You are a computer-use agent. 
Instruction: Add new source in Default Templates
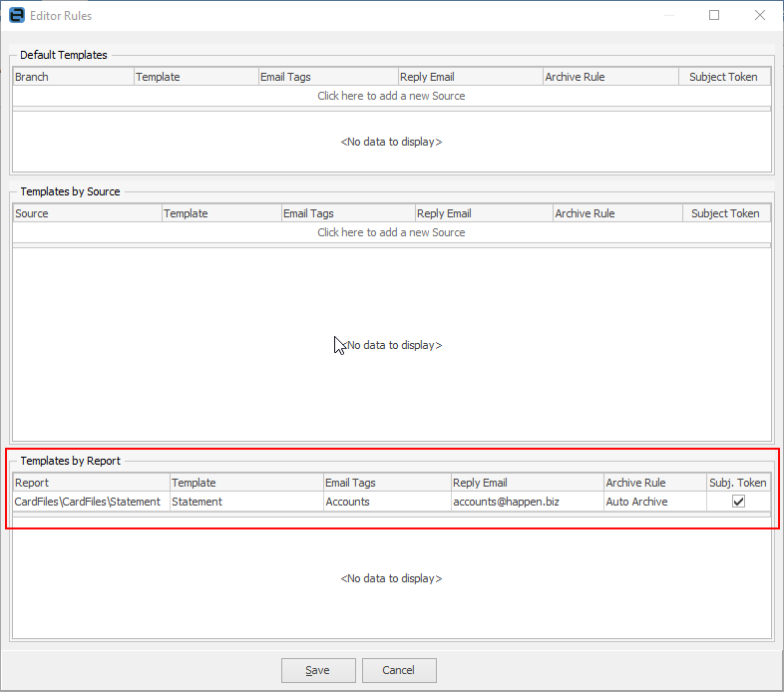click(391, 96)
